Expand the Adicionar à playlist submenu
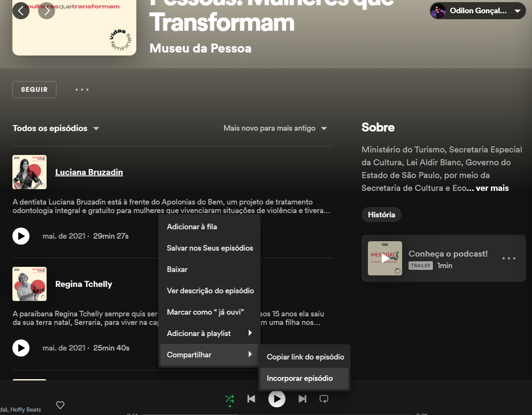The width and height of the screenshot is (532, 415). (209, 333)
